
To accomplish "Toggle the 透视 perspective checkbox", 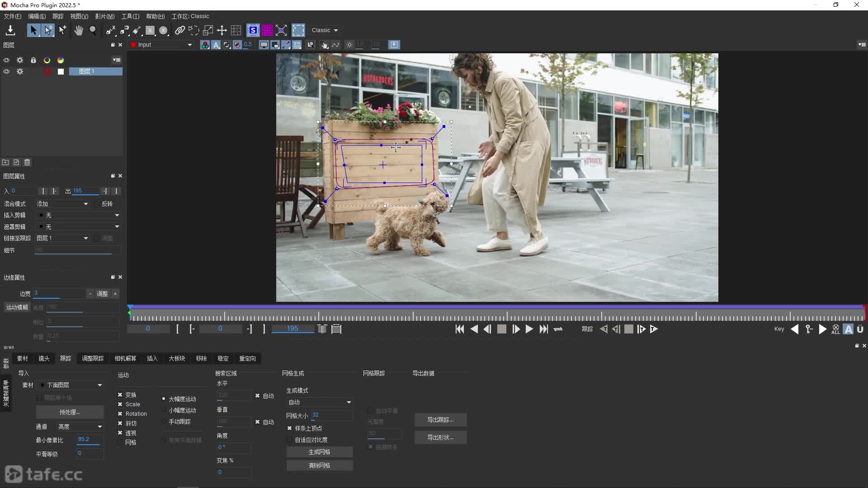I will (x=120, y=433).
